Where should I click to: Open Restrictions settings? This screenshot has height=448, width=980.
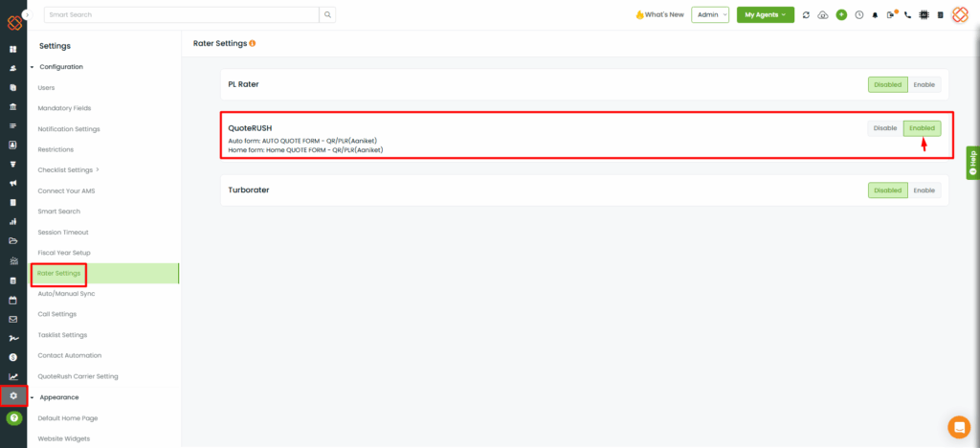56,149
